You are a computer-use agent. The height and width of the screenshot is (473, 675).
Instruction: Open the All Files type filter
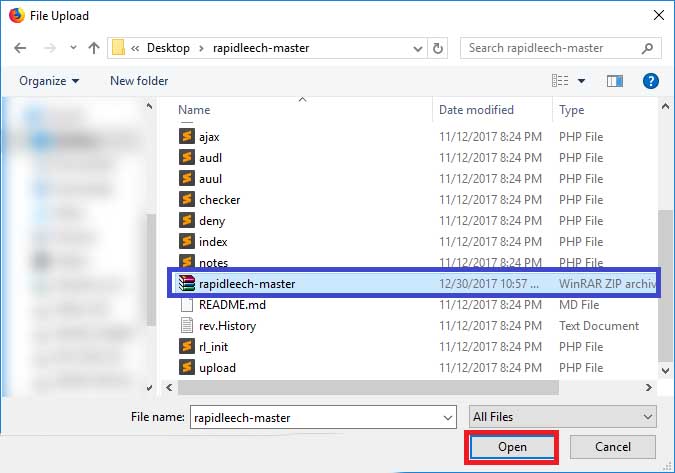tap(562, 417)
